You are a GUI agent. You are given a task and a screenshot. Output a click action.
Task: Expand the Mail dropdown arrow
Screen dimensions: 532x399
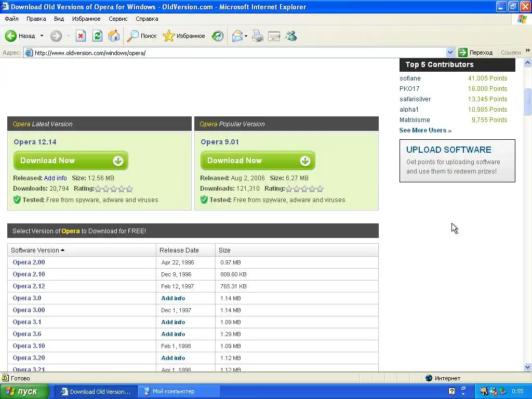click(246, 36)
